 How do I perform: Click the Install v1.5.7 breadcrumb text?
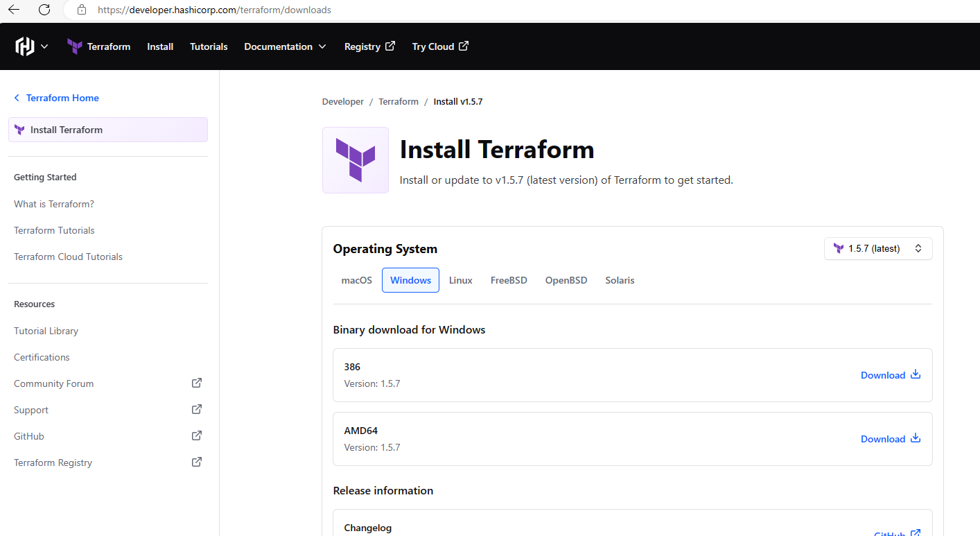click(458, 101)
